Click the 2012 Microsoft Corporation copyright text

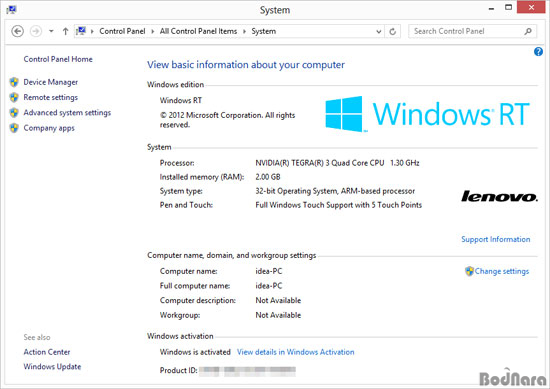[x=227, y=120]
